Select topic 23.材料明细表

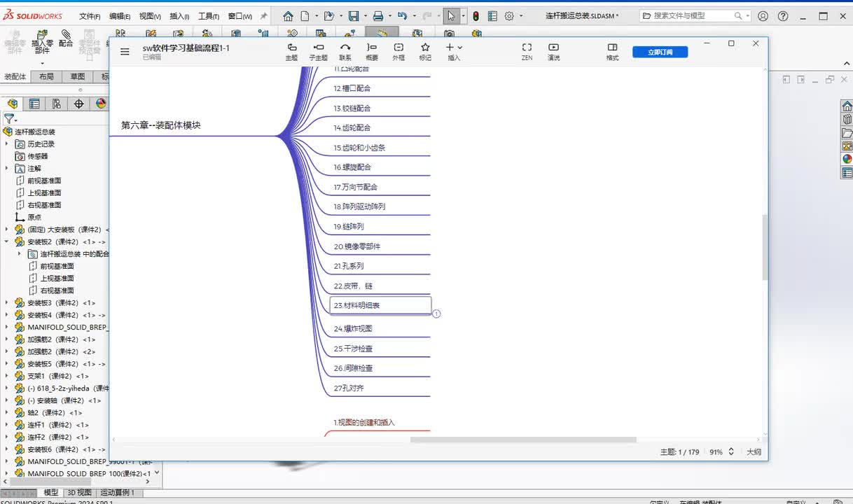tap(380, 305)
